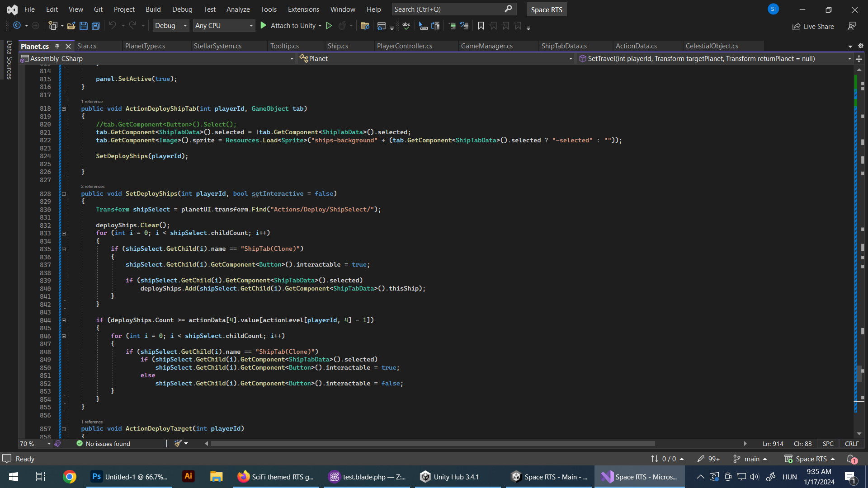Click the horizontal scrollbar of the editor

(x=433, y=444)
